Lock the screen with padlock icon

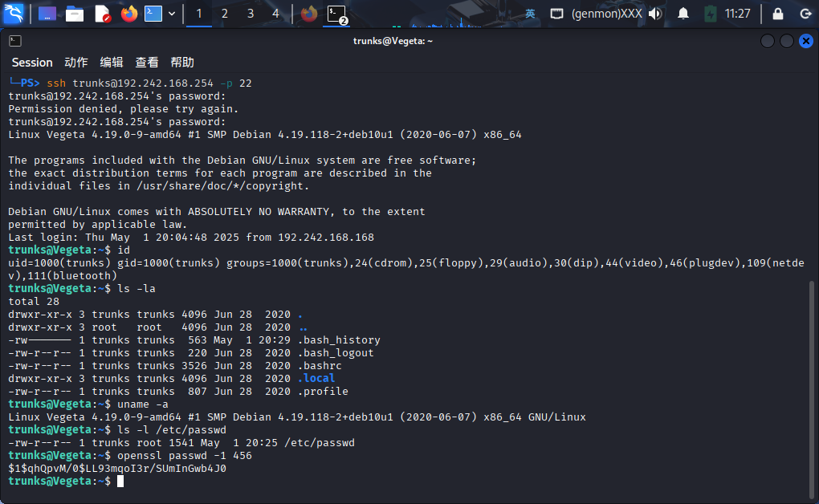778,14
